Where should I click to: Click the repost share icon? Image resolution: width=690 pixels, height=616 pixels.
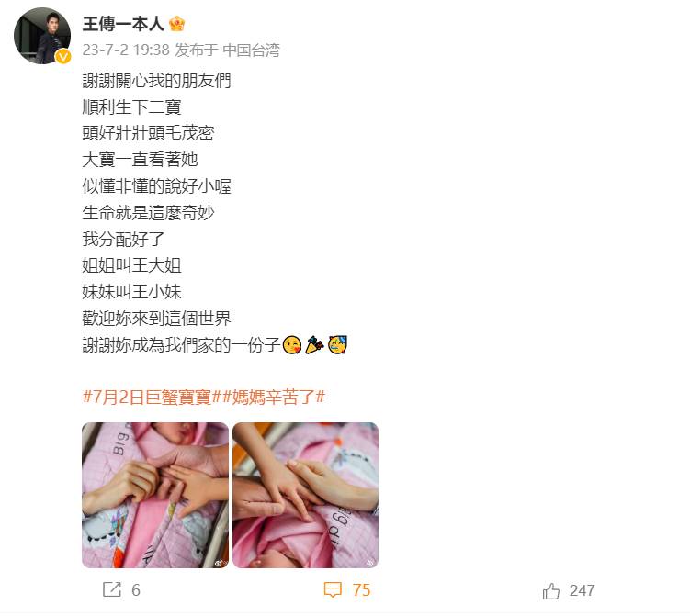[112, 589]
